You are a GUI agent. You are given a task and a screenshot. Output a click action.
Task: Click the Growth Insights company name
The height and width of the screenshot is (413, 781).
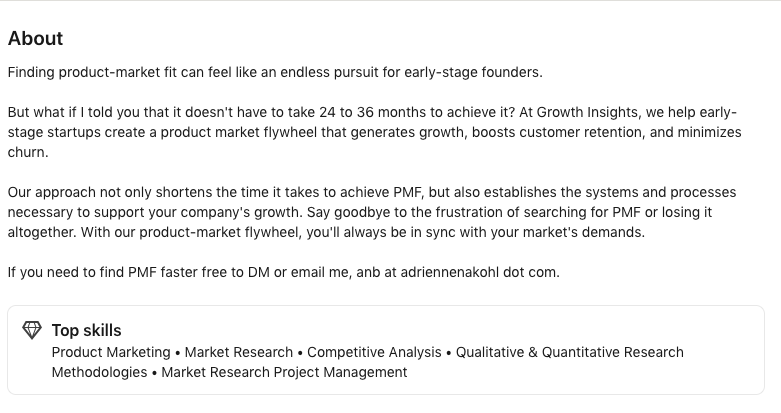click(588, 112)
